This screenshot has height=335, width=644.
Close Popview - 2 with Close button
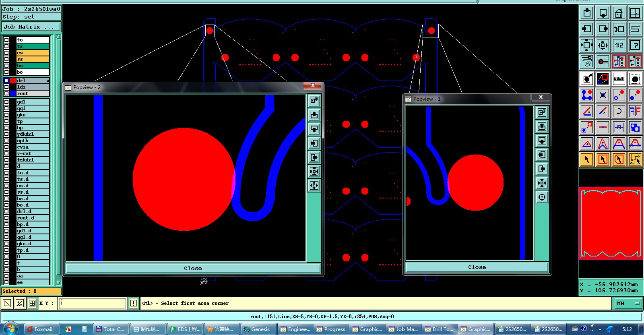(193, 268)
